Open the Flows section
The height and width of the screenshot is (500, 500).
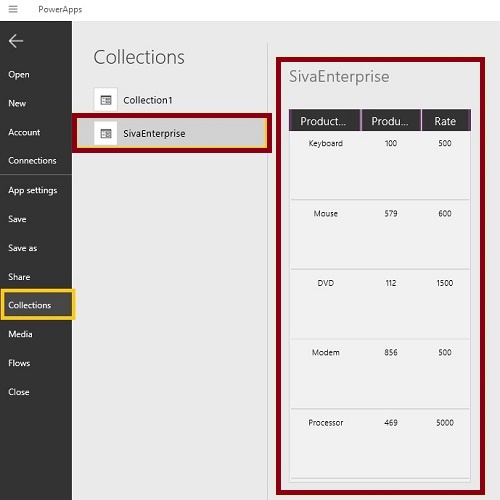pyautogui.click(x=19, y=363)
